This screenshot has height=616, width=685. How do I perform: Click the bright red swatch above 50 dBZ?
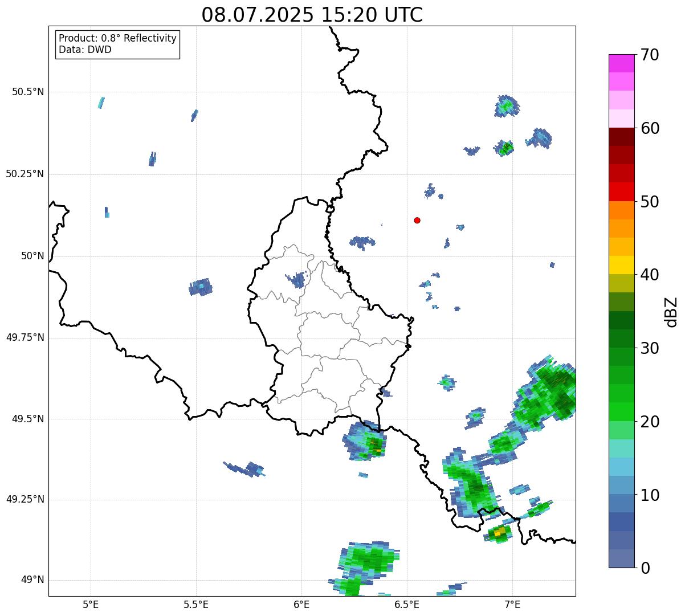coord(622,191)
